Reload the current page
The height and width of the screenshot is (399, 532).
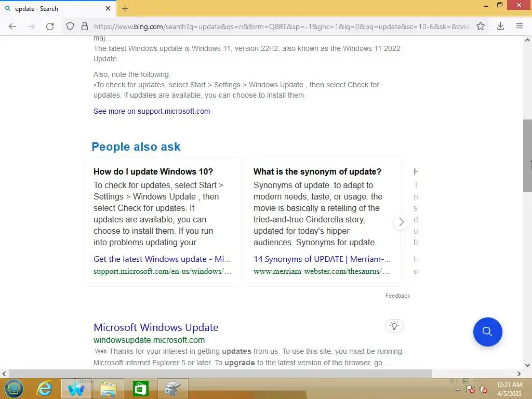tap(50, 26)
